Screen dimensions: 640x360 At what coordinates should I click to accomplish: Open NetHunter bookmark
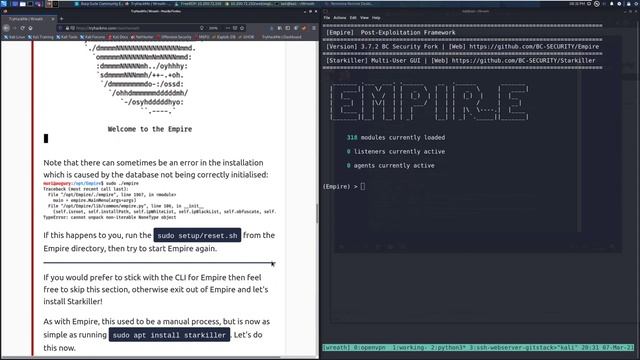tap(142, 37)
